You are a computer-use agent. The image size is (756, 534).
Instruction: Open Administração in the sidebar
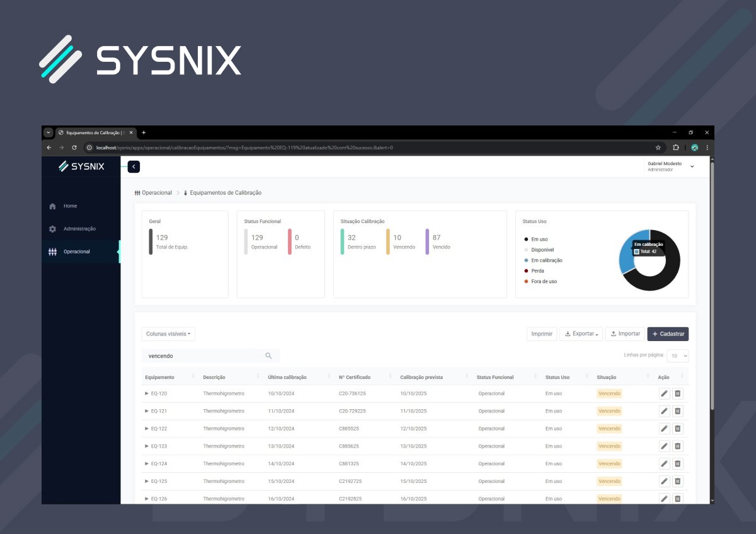coord(79,229)
